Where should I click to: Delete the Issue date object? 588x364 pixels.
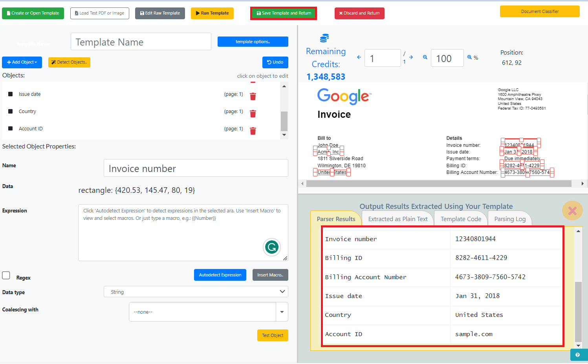253,96
